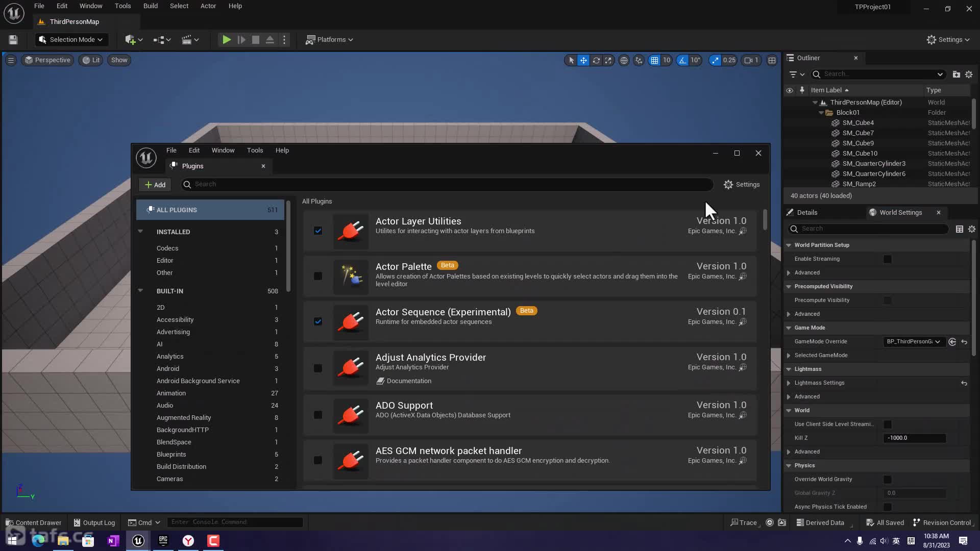Open play options three-dot menu
Image resolution: width=980 pixels, height=551 pixels.
click(285, 40)
